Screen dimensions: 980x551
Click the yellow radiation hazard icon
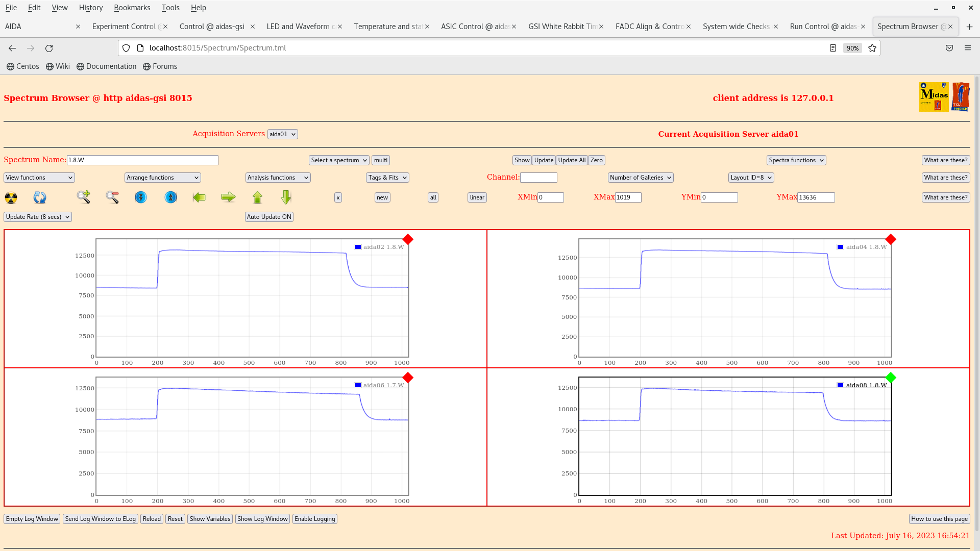[x=11, y=197]
